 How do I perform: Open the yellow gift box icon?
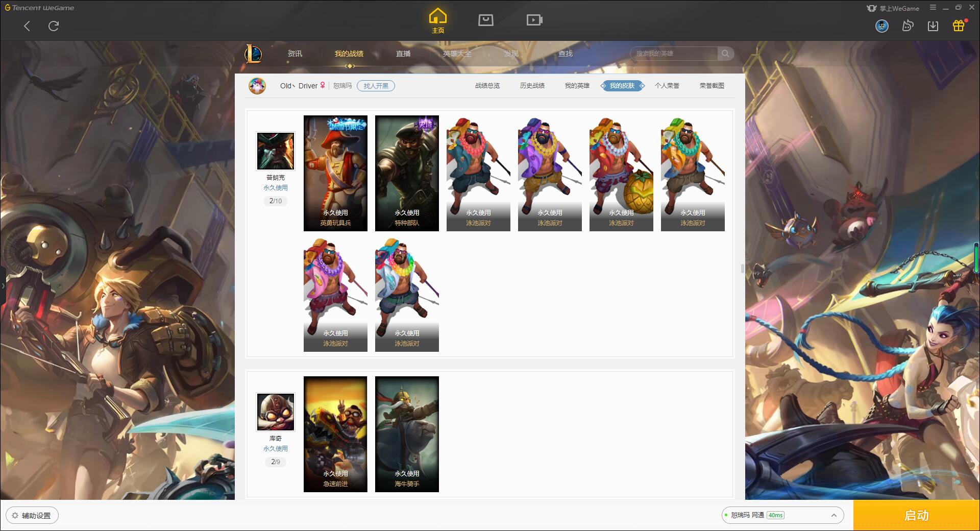coord(959,26)
